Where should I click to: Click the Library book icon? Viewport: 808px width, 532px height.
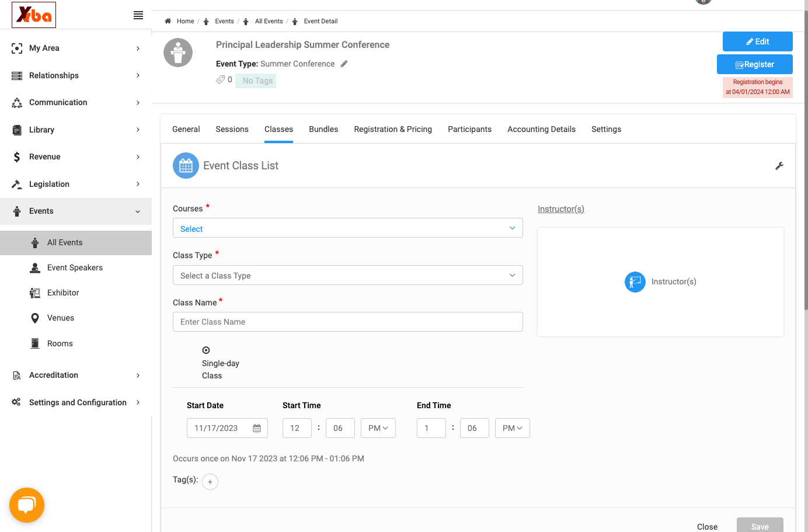[x=17, y=130]
